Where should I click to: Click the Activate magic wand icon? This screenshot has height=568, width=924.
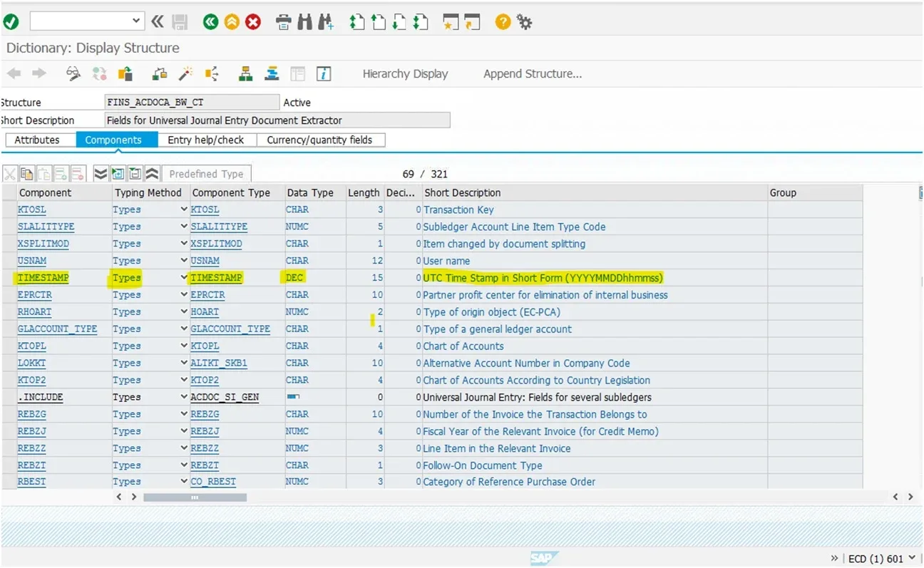[186, 73]
